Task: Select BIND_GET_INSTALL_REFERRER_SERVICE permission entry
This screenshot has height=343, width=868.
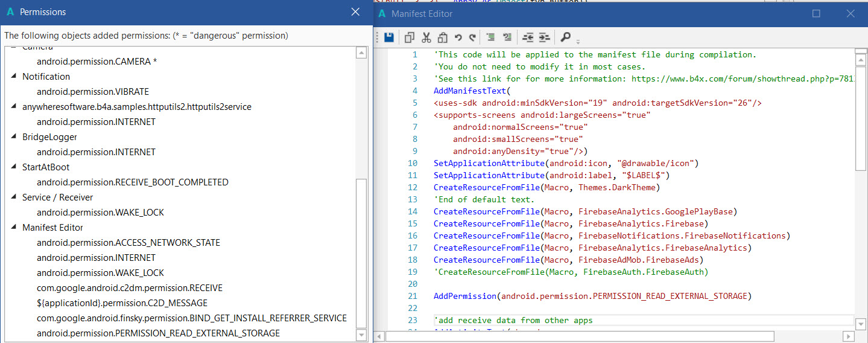Action: point(192,318)
